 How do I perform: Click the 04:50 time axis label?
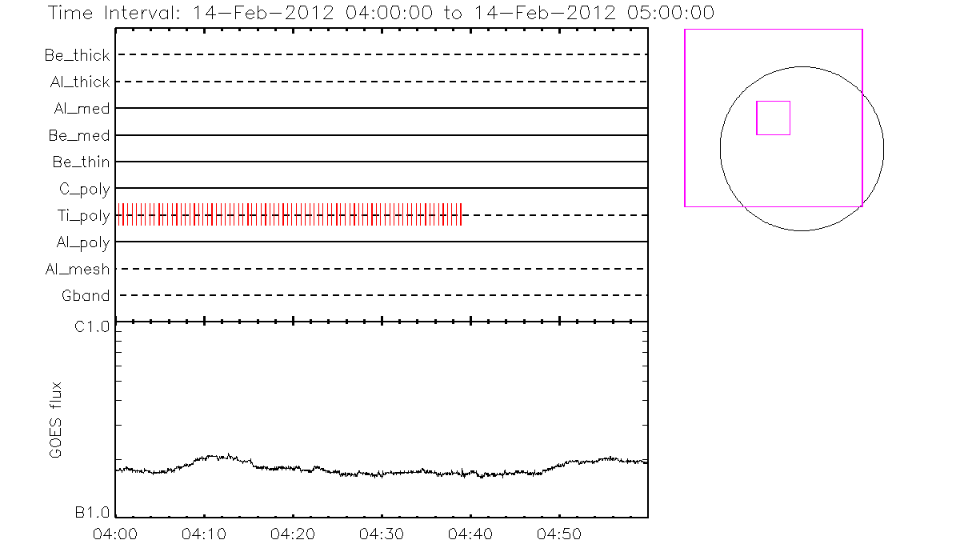[x=558, y=533]
